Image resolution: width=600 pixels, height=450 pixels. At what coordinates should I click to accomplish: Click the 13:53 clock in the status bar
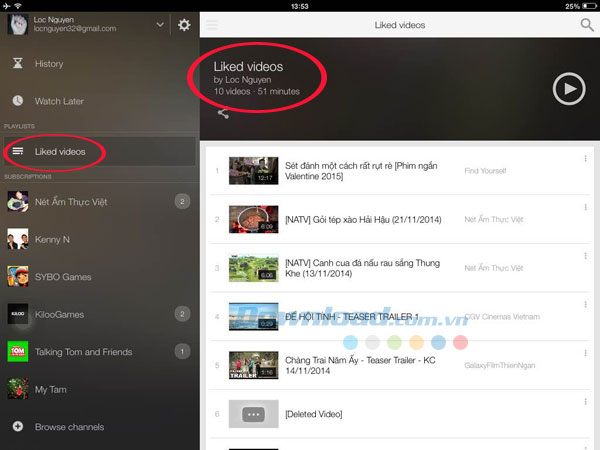click(300, 6)
